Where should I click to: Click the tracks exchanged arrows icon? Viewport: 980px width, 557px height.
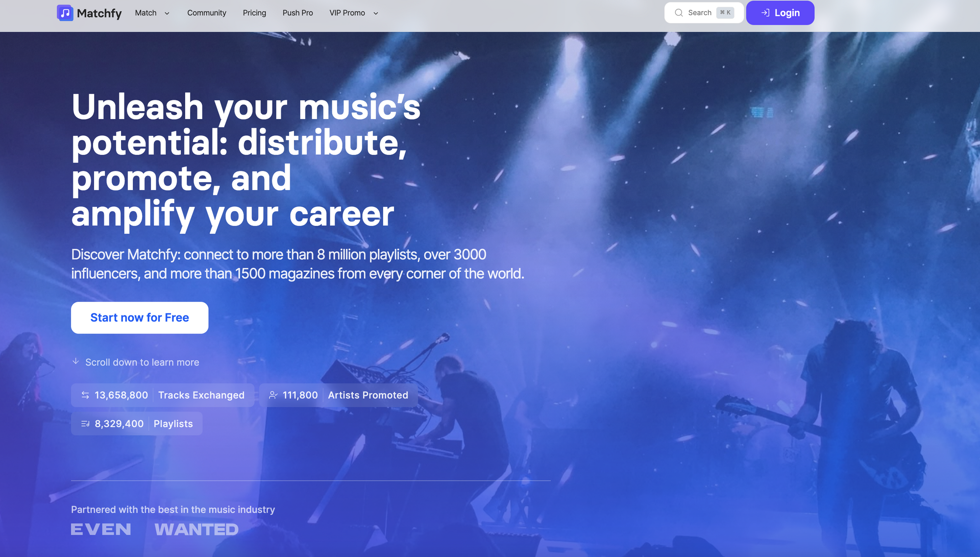(x=85, y=395)
